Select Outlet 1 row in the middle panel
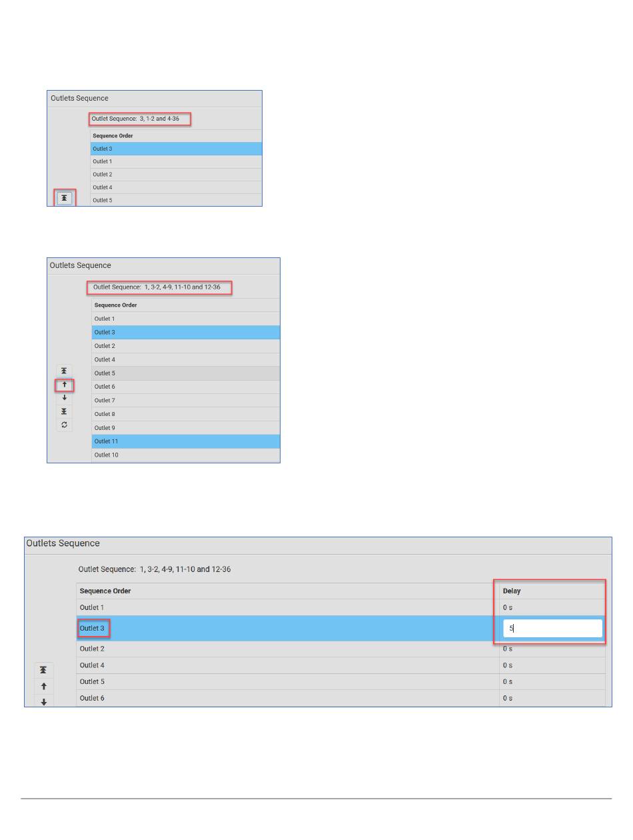 click(x=185, y=319)
